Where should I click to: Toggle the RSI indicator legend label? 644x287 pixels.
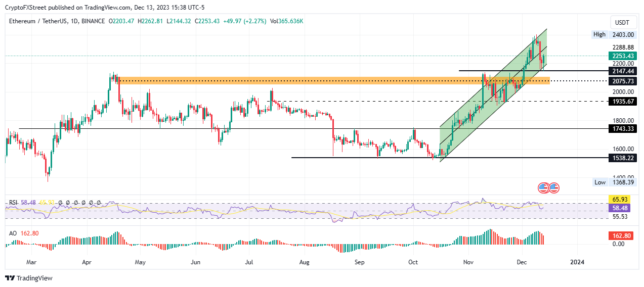(x=13, y=202)
